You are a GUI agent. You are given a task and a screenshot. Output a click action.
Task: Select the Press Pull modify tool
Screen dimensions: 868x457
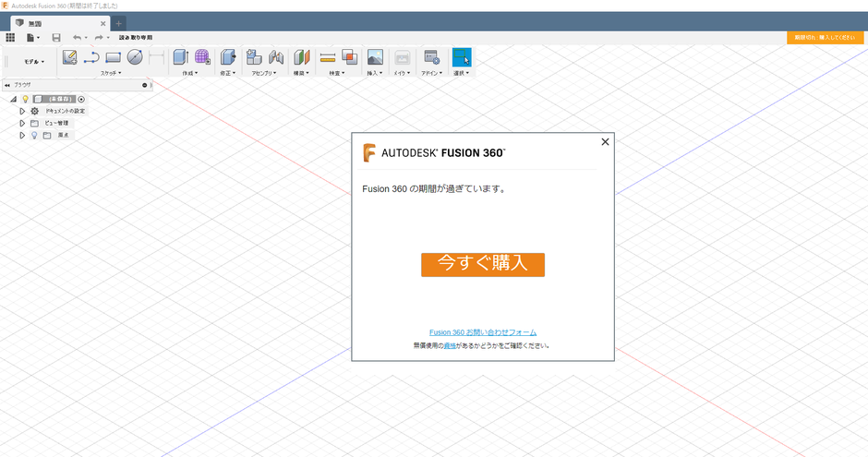[x=227, y=57]
